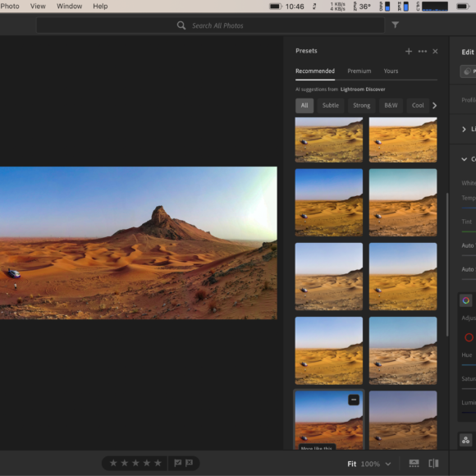Select Fit zoom view

point(352,464)
